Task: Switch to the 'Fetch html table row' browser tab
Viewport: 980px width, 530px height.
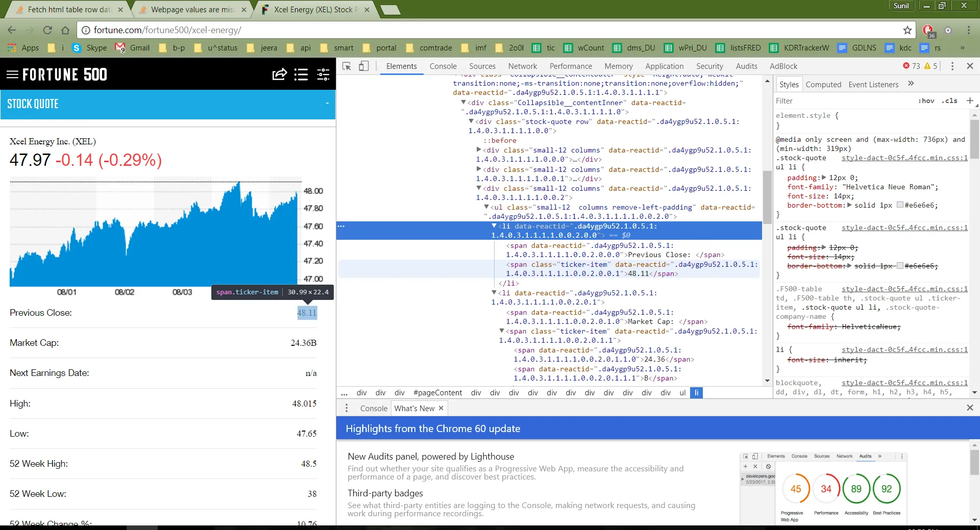Action: pos(68,10)
